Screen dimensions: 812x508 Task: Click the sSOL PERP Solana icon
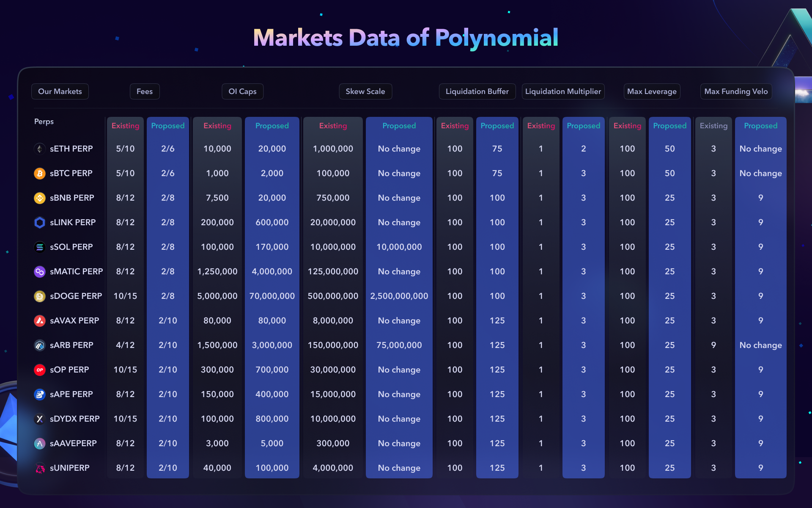click(40, 247)
